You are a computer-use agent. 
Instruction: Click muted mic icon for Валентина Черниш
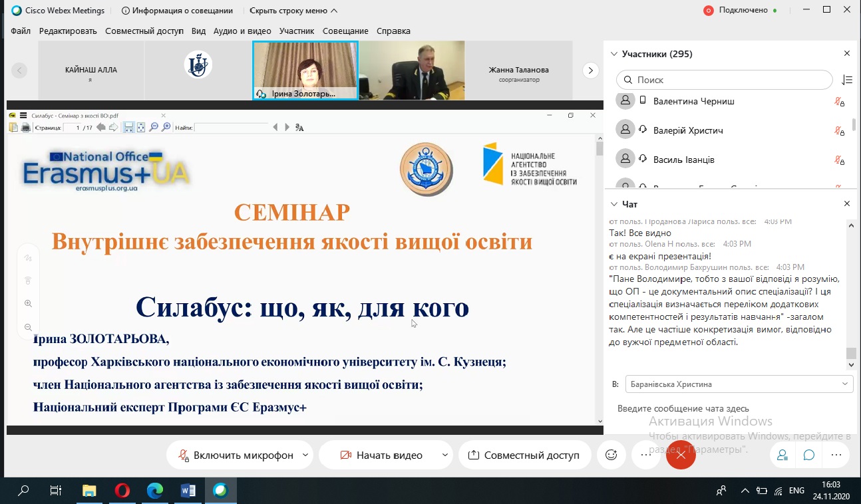(840, 102)
